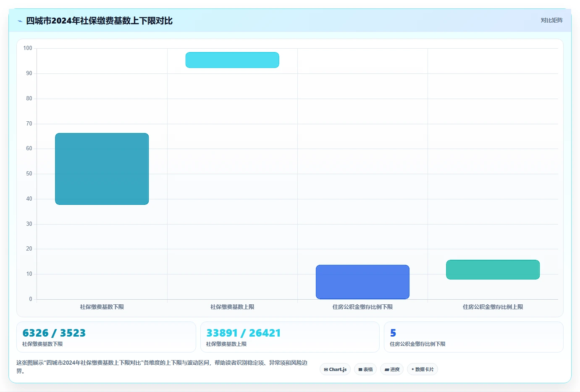Click the dark teal 社保缴费基数下限 bar
This screenshot has height=392, width=580.
[102, 169]
